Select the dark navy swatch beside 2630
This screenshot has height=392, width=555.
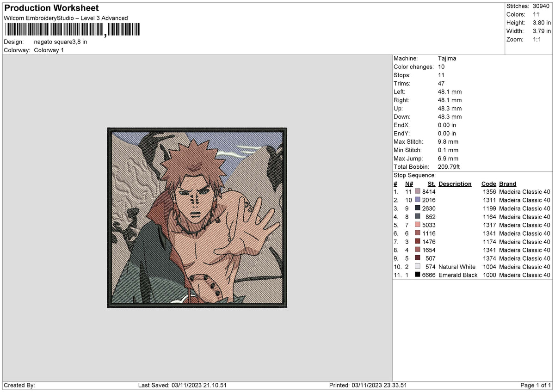(x=418, y=208)
